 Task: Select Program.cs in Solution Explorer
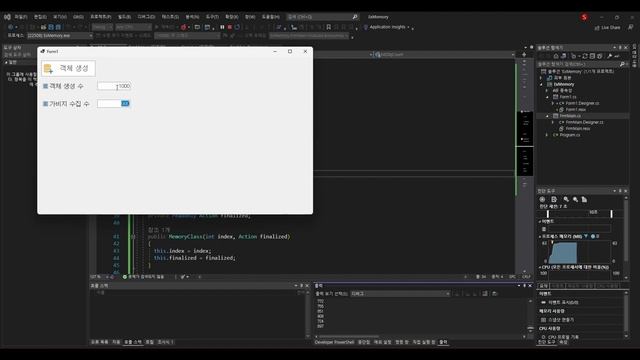(x=569, y=135)
